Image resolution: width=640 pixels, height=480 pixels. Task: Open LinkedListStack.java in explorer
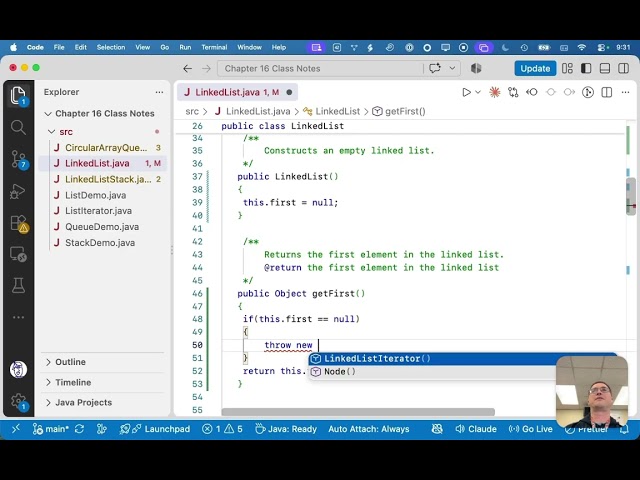tap(108, 179)
